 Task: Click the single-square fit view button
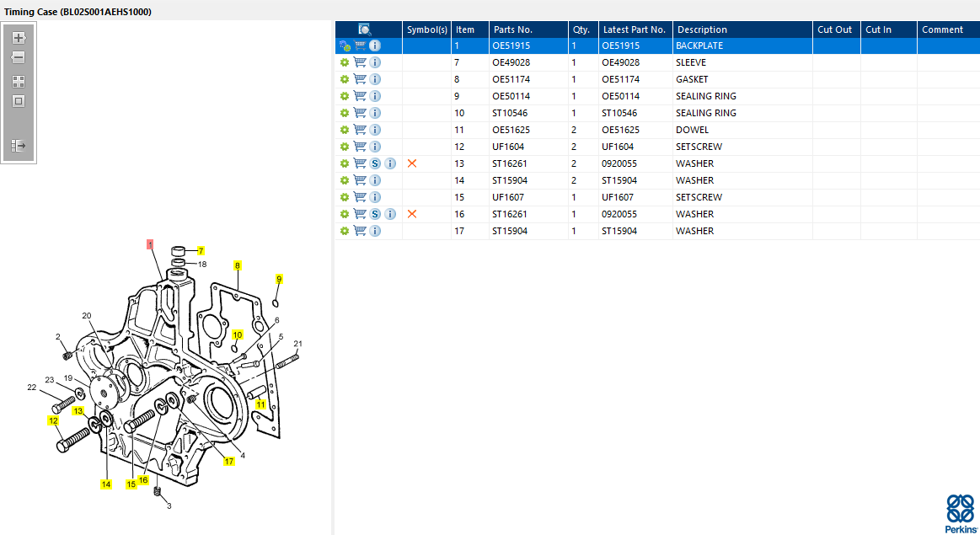click(19, 101)
